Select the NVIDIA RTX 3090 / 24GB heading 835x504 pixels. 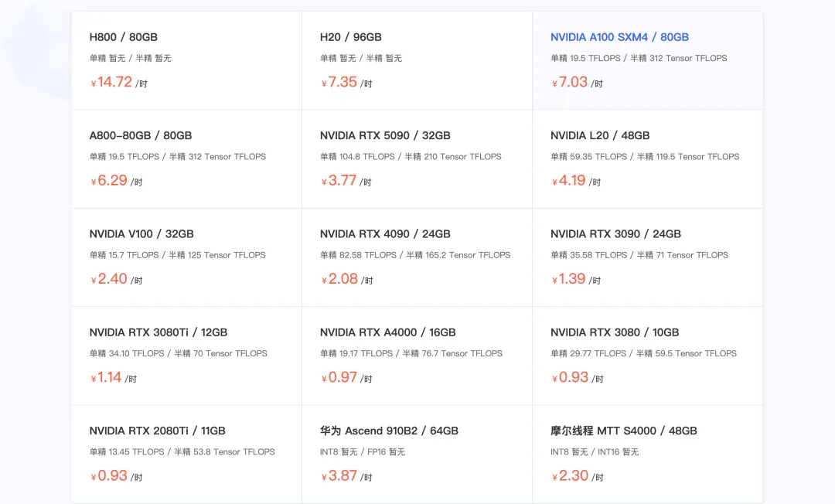pos(615,234)
